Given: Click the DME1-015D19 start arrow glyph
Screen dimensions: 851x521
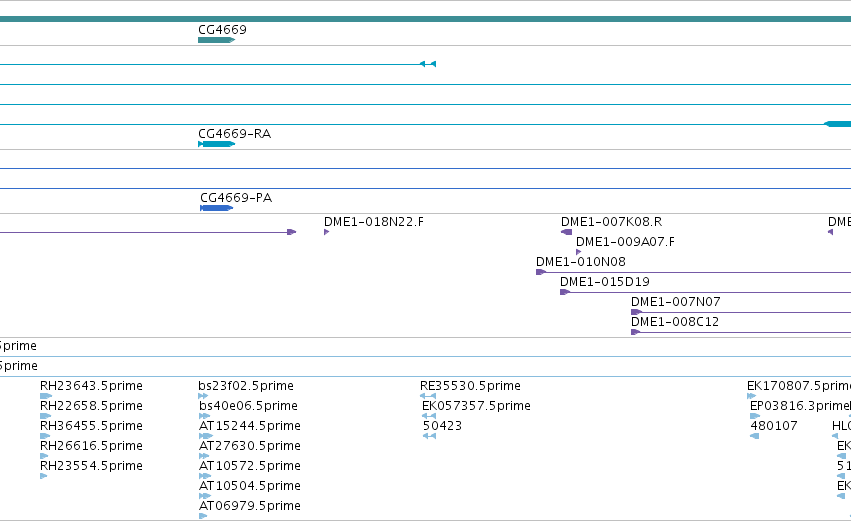Looking at the screenshot, I should tap(565, 292).
